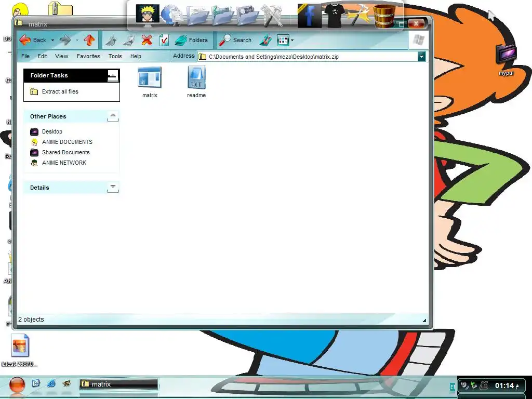Open the music folder dock icon
Screen dimensions: 532x399
pos(222,16)
